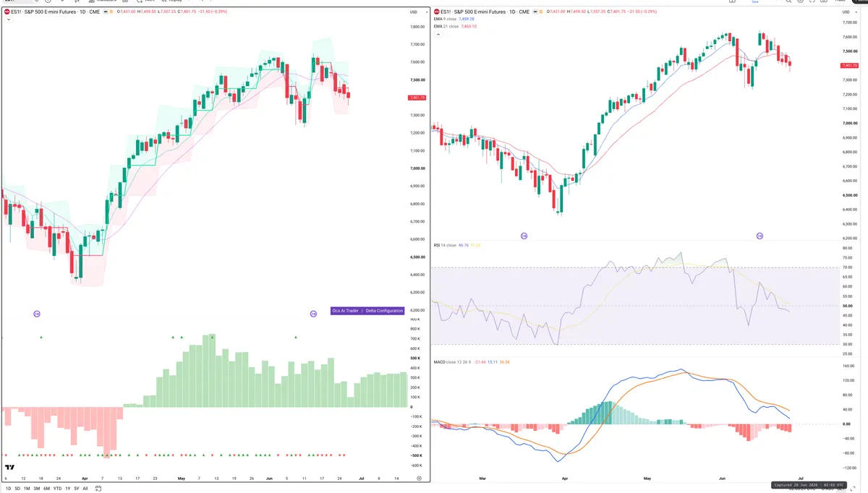
Task: Set the date range to 1M
Action: pos(27,489)
